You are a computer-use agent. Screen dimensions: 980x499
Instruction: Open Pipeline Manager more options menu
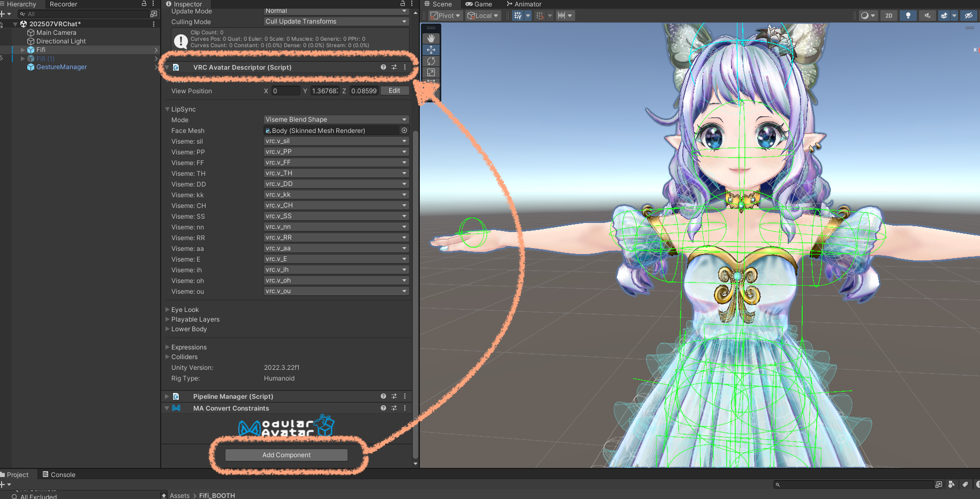click(x=405, y=397)
